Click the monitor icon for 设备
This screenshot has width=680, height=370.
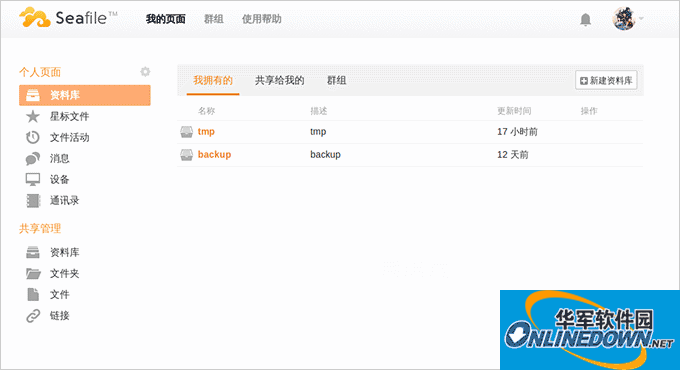(x=33, y=180)
